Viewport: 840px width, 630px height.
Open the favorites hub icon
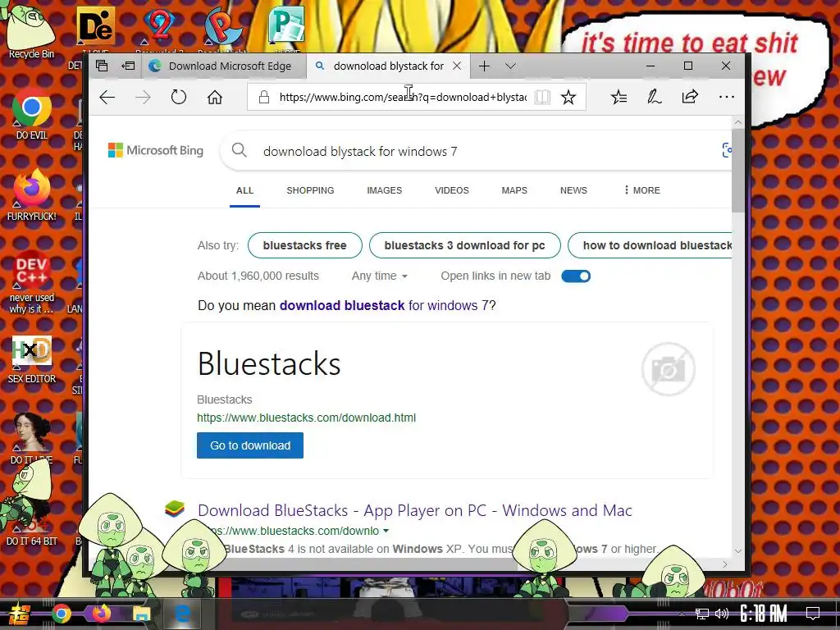click(x=619, y=97)
